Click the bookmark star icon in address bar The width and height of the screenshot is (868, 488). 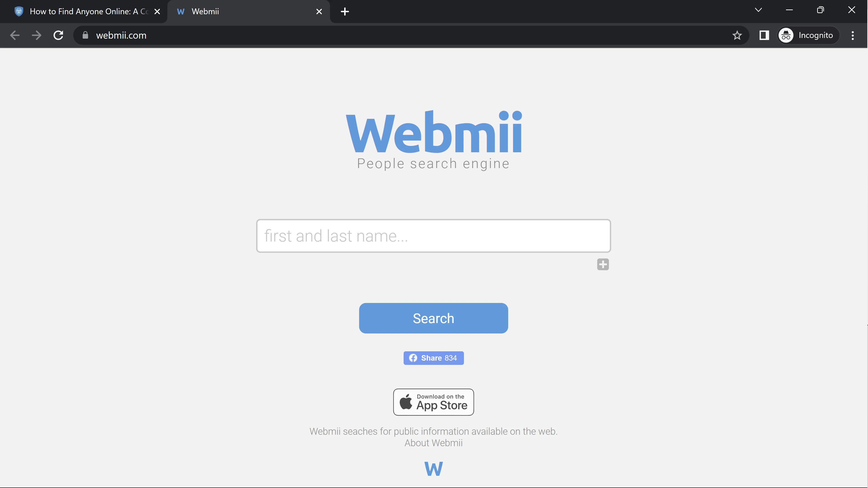pos(737,35)
